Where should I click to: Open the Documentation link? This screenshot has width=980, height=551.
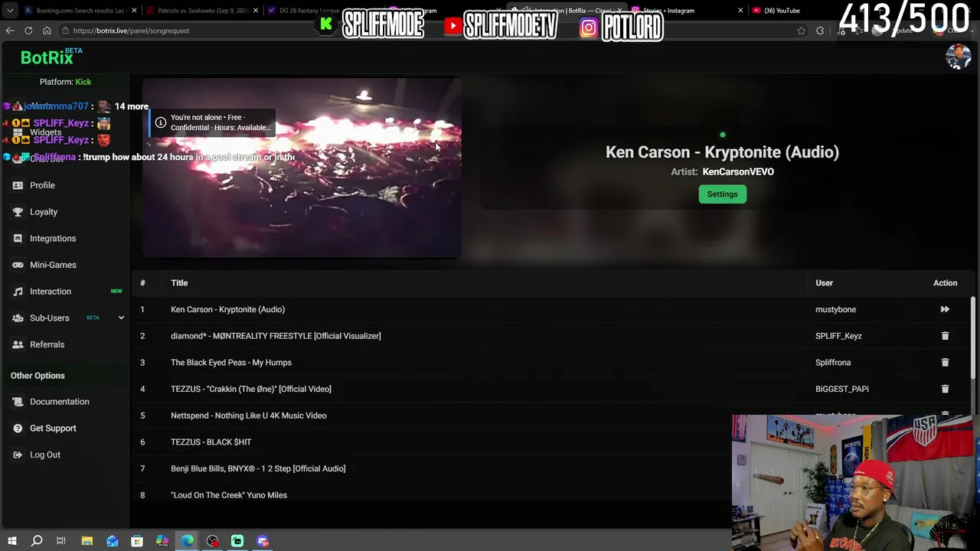(60, 402)
